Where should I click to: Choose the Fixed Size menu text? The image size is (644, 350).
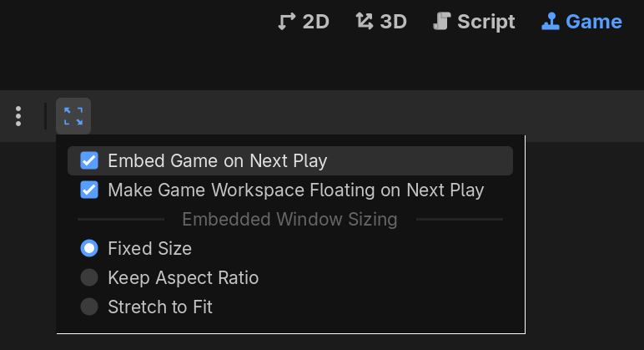pyautogui.click(x=149, y=248)
